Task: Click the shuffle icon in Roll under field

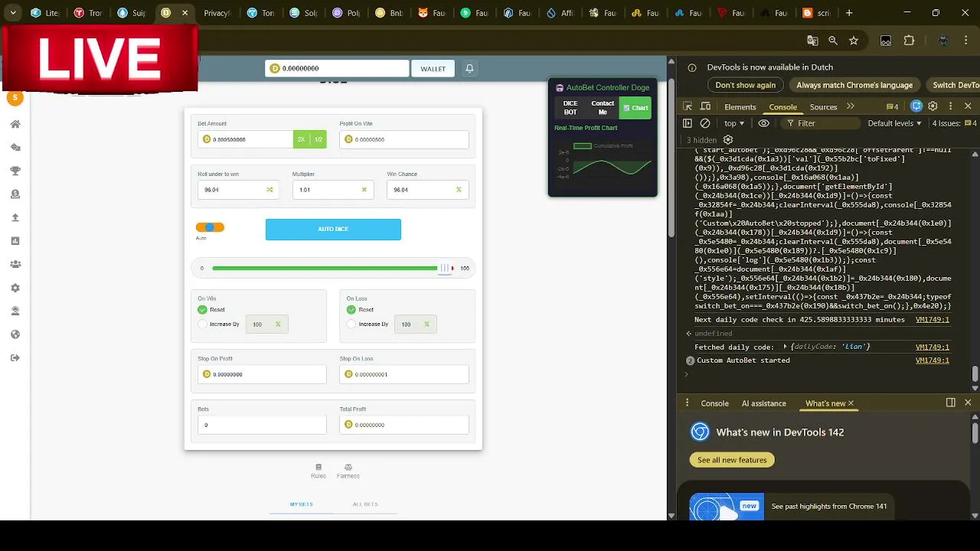Action: click(x=269, y=190)
